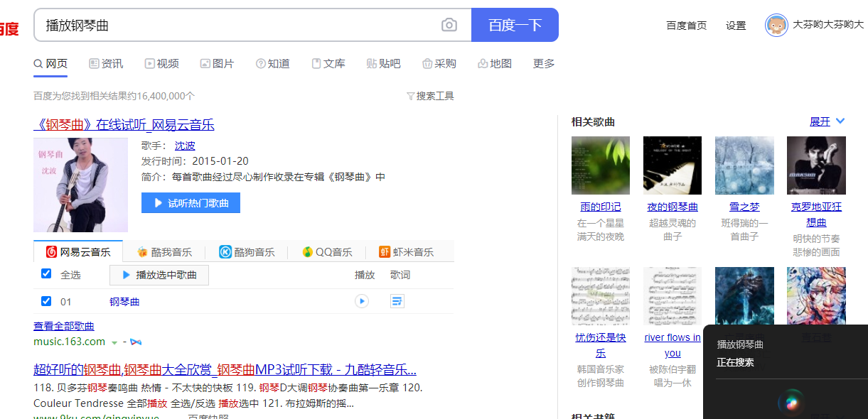This screenshot has width=868, height=419.
Task: Open the 克罗地亚狂想曲 song link
Action: pos(816,214)
